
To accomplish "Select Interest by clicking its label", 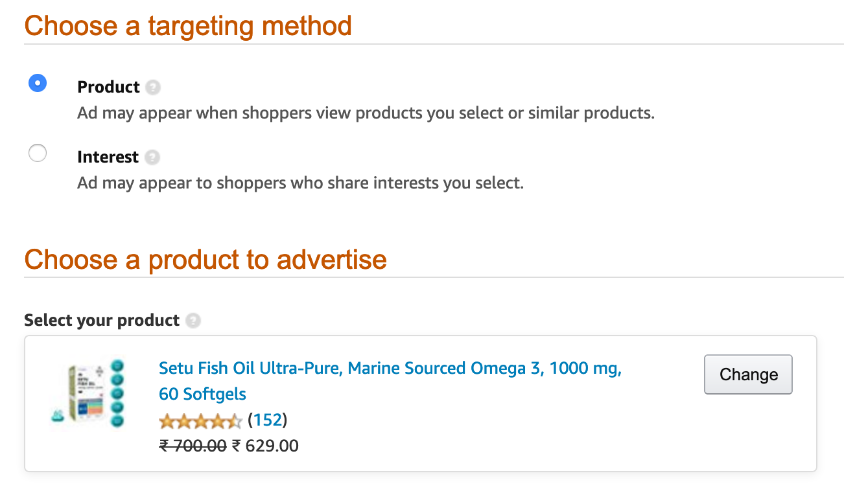I will (108, 157).
